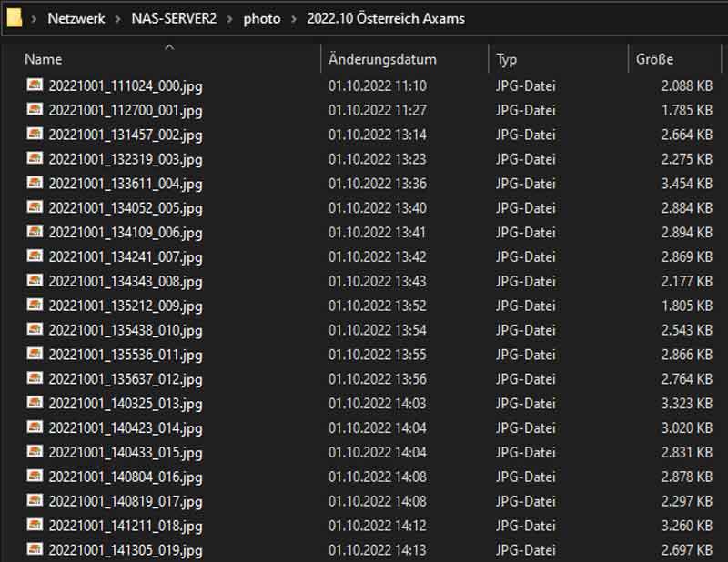Select file name 20221001_134241_007.jpg
This screenshot has height=562, width=728.
pyautogui.click(x=126, y=257)
